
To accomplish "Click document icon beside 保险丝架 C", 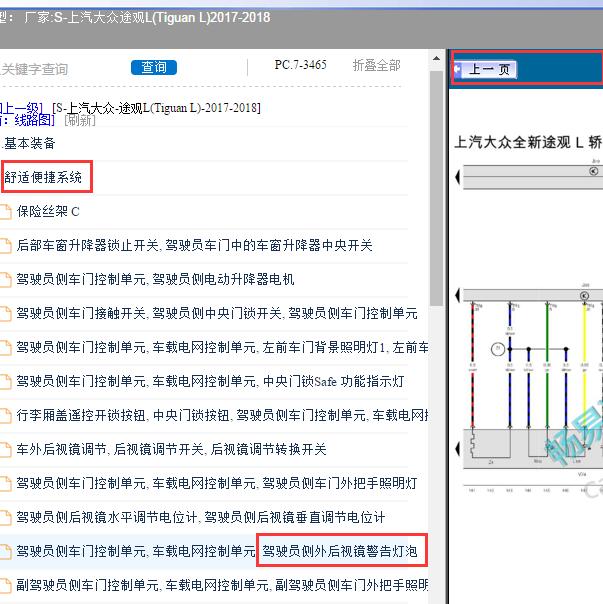I will point(5,212).
